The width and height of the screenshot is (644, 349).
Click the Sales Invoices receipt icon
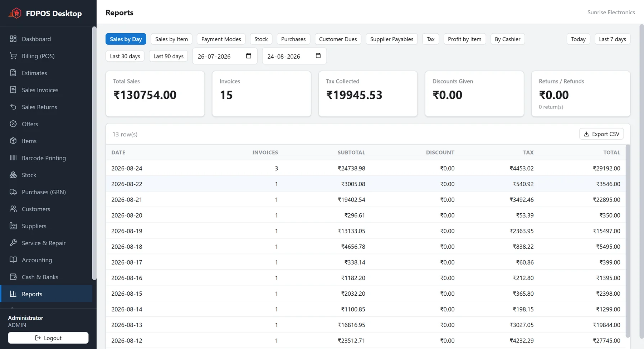[13, 90]
